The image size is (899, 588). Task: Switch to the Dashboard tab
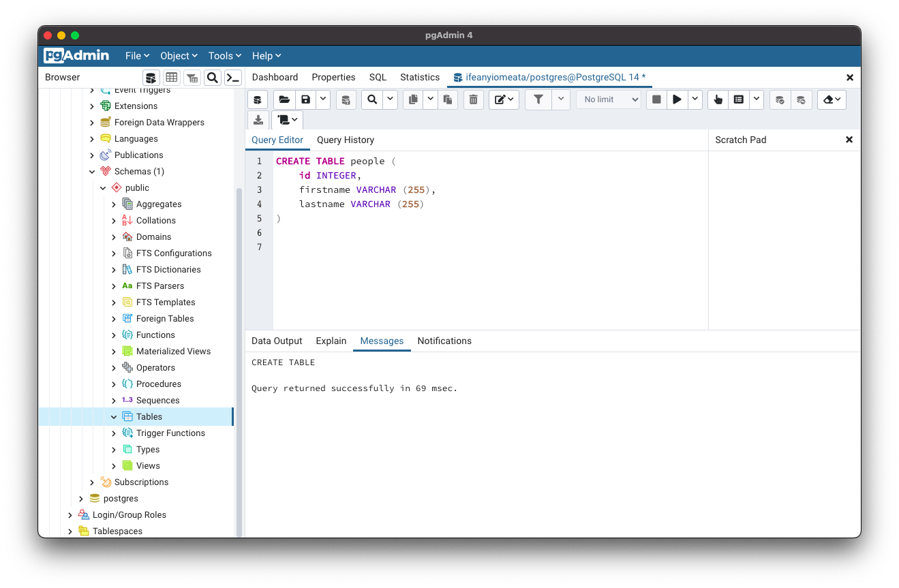click(x=275, y=77)
